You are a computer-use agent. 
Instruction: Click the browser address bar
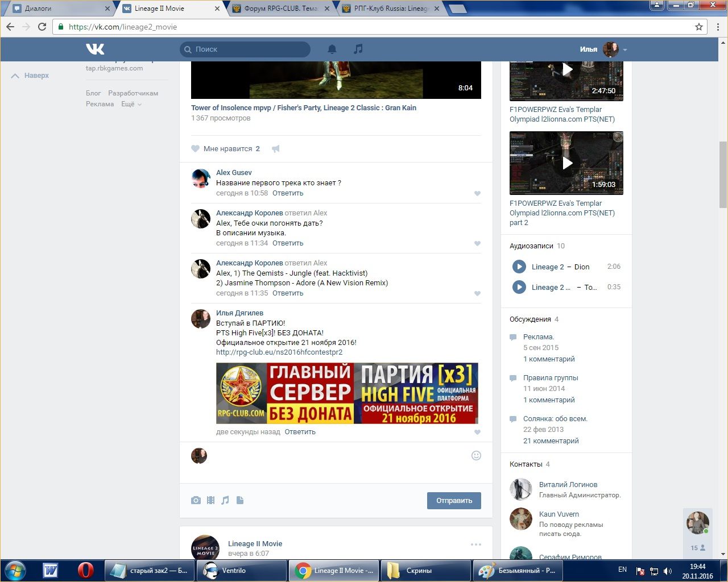coord(378,27)
